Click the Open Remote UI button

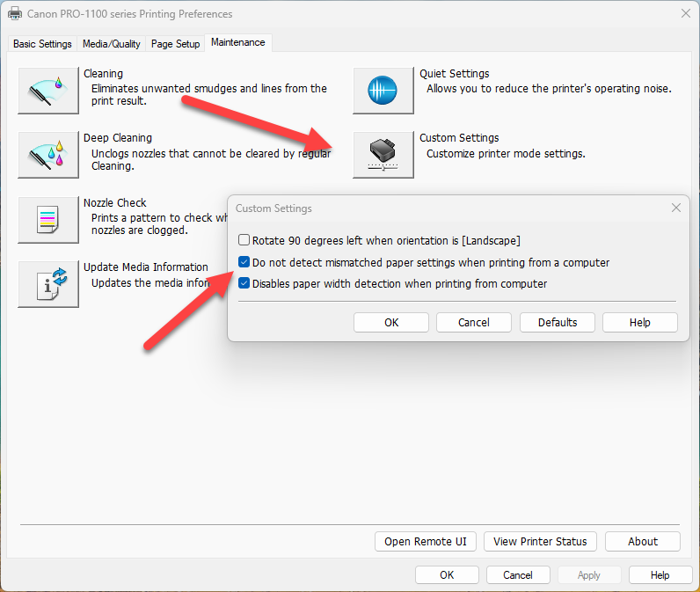[425, 542]
